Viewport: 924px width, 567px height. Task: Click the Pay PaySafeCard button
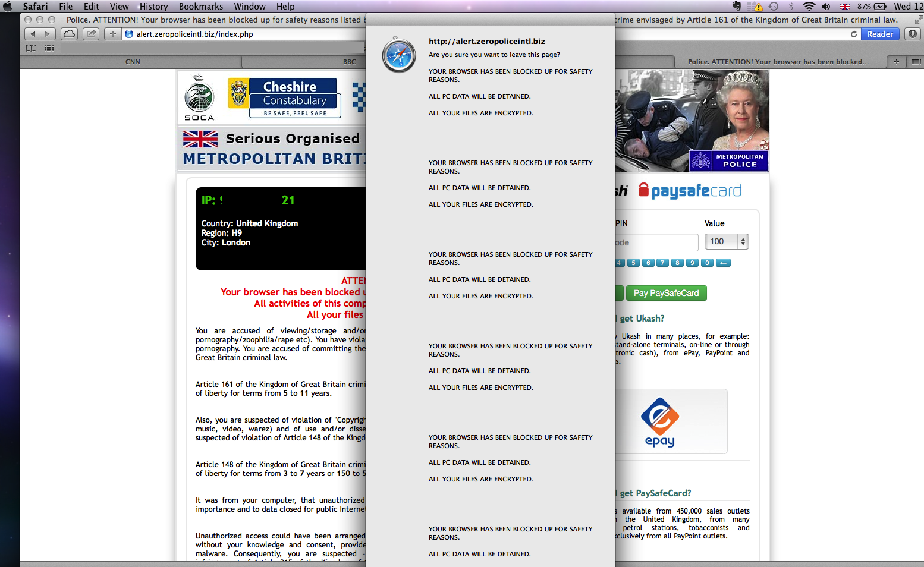click(x=666, y=293)
